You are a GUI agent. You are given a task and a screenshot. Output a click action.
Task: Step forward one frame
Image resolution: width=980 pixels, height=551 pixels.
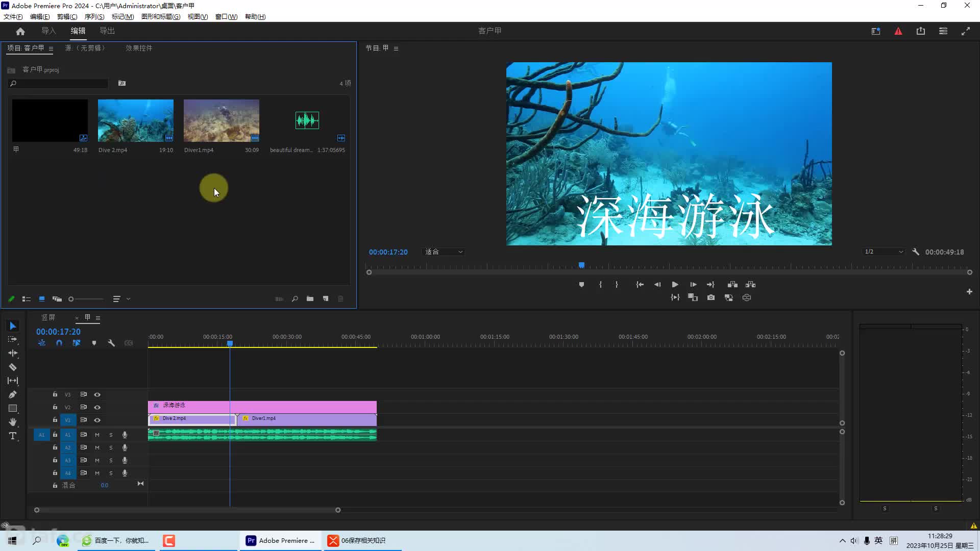click(x=693, y=285)
